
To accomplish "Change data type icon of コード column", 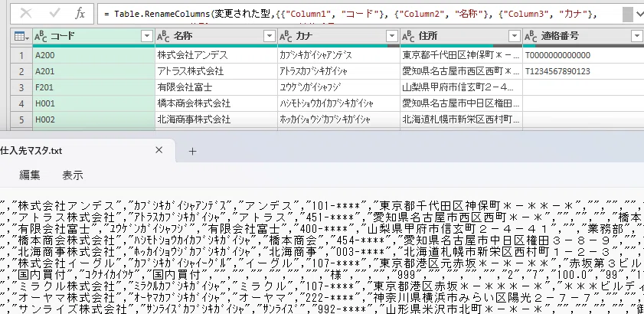I will (41, 37).
